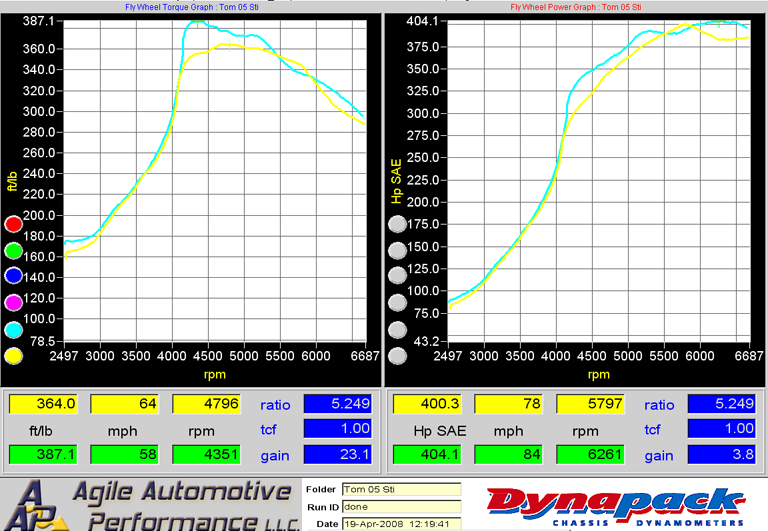The image size is (768, 531).
Task: Select the magenta run color circle
Action: click(x=14, y=303)
